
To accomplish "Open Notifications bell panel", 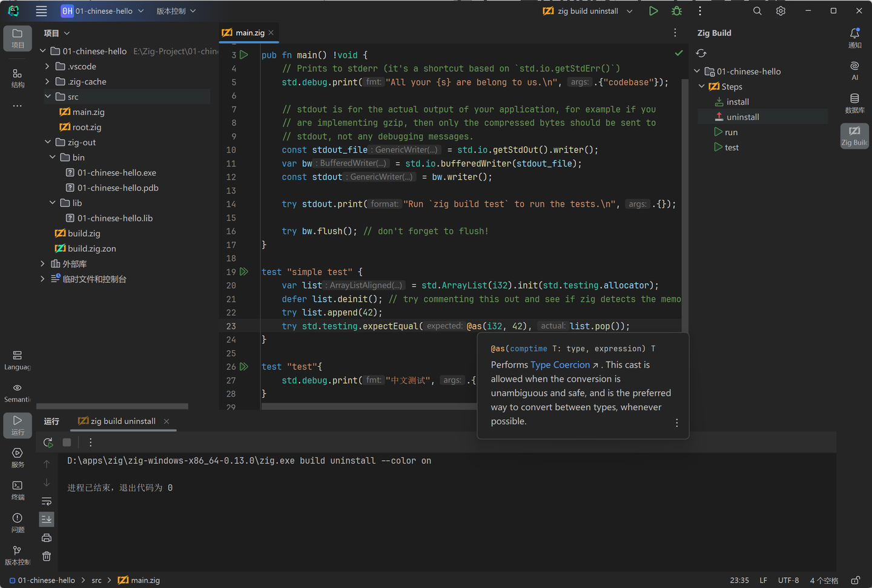I will (854, 38).
